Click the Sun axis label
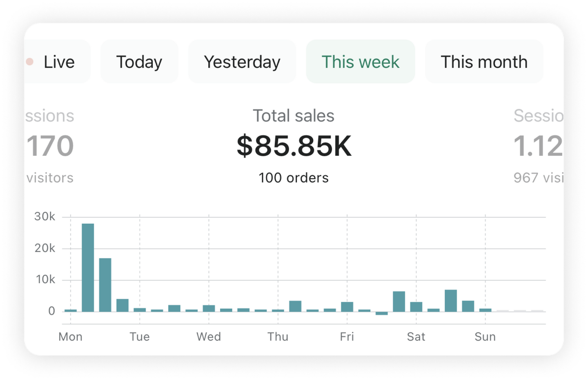 [x=485, y=337]
